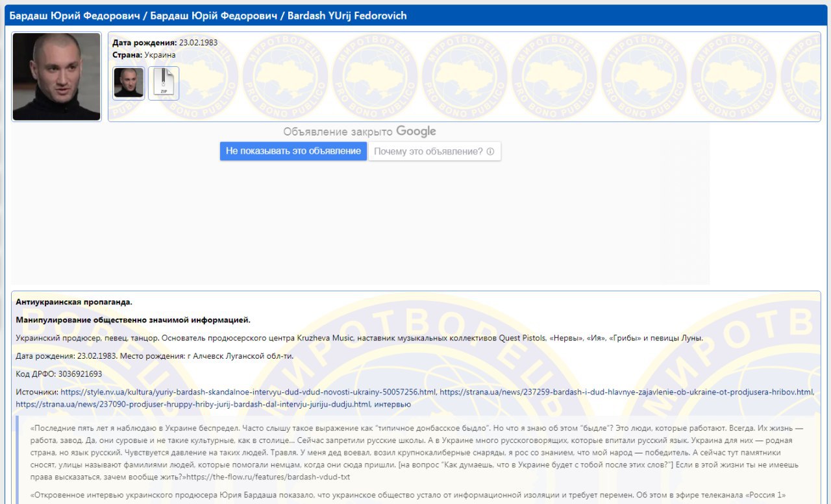This screenshot has width=831, height=504.
Task: Open the style.nv.ua source link
Action: click(249, 392)
